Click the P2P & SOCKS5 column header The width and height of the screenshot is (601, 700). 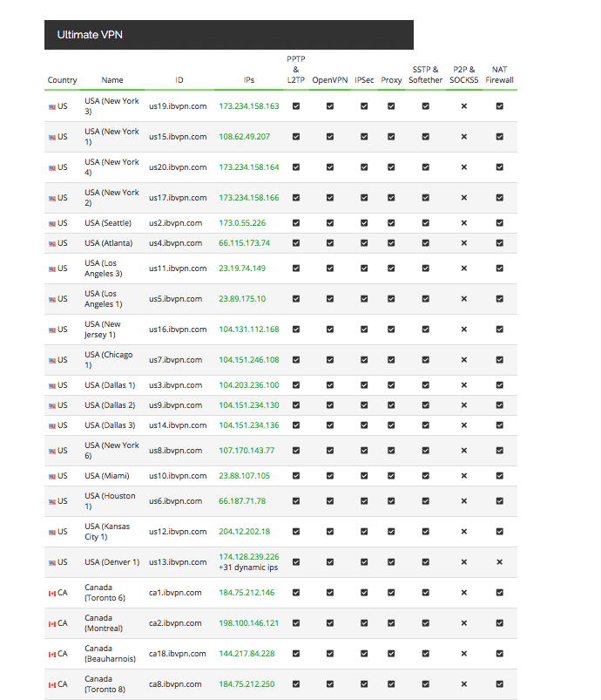464,75
